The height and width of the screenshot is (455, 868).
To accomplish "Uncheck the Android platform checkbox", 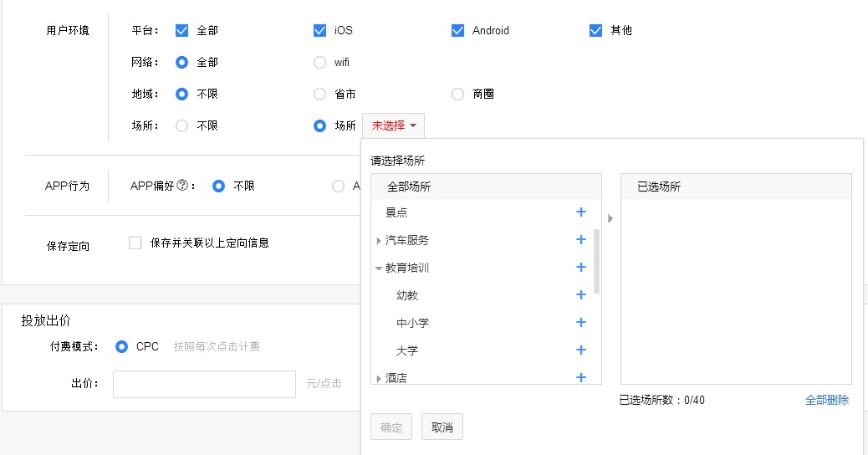I will pos(457,30).
